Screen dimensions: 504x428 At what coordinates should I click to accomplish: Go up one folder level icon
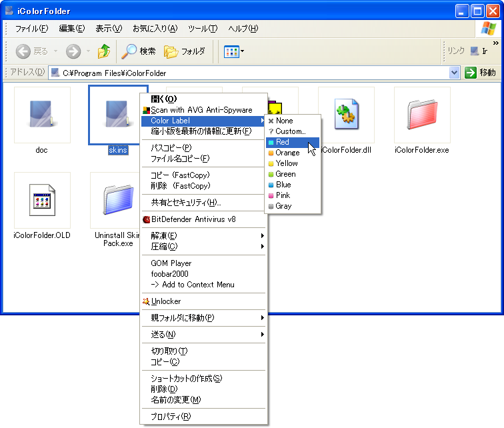pos(104,51)
